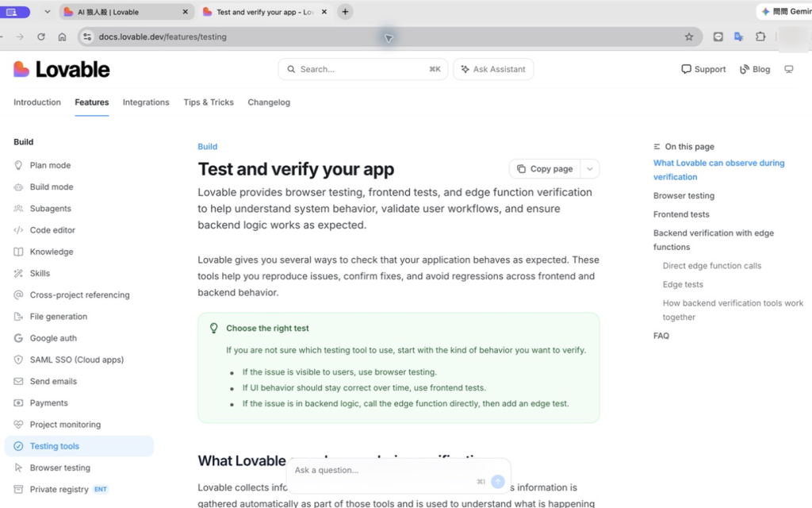Click the Google auth G icon
The height and width of the screenshot is (508, 812).
[x=18, y=338]
